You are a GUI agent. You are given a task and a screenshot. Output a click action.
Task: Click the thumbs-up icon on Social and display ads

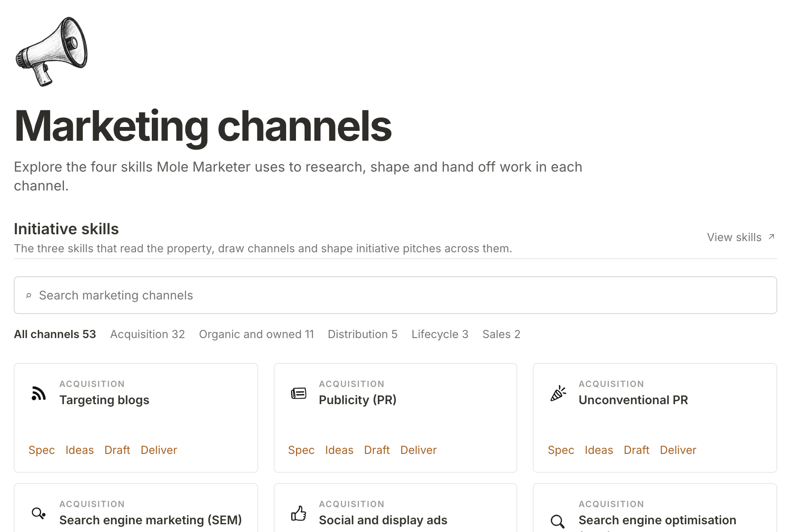[x=299, y=513]
